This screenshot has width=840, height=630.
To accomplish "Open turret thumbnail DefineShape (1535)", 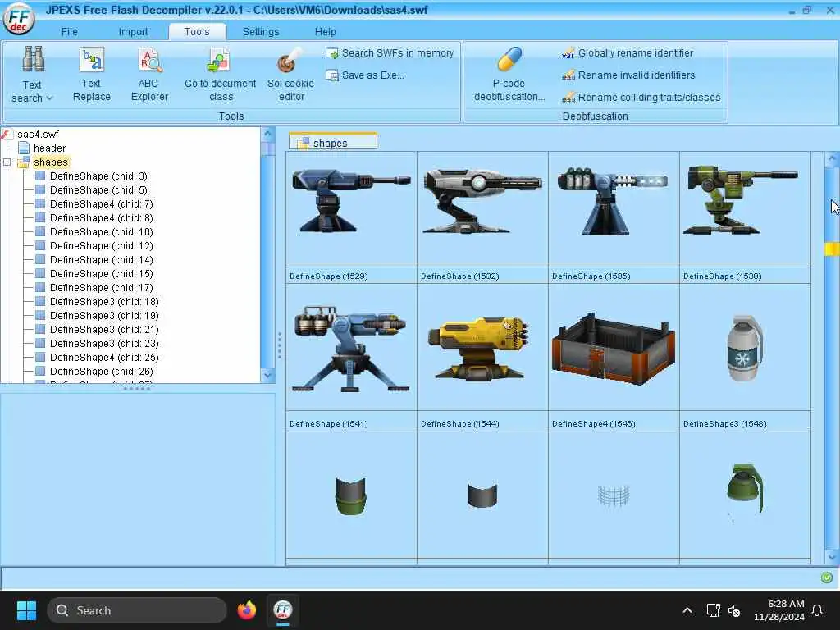I will pyautogui.click(x=613, y=201).
